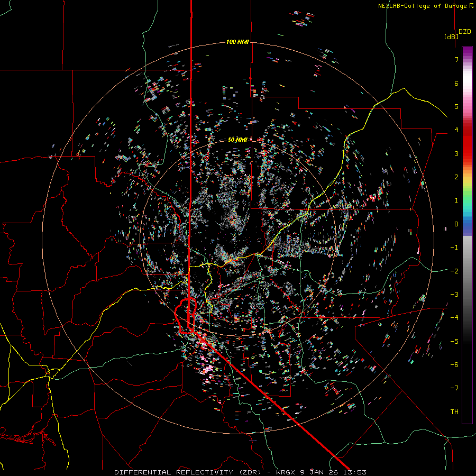Click the Differential Reflectivity title caption
Screen dimensions: 476x476
click(x=240, y=472)
